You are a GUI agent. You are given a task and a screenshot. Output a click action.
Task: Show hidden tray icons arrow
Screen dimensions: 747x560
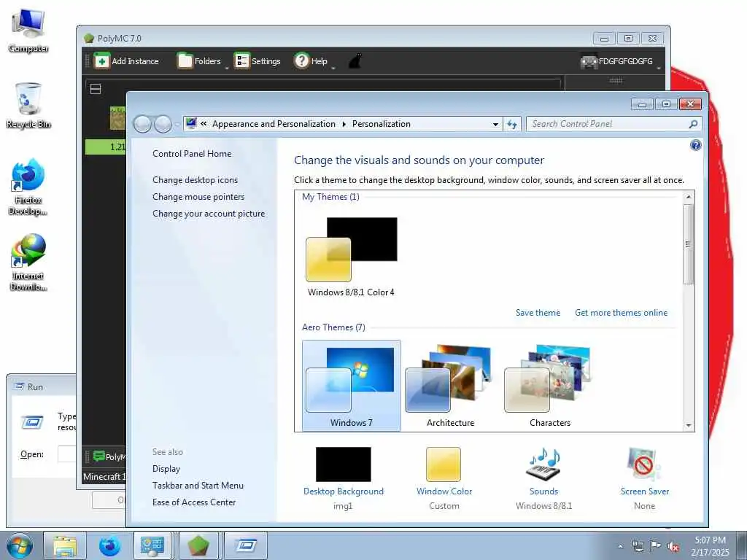[x=620, y=546]
